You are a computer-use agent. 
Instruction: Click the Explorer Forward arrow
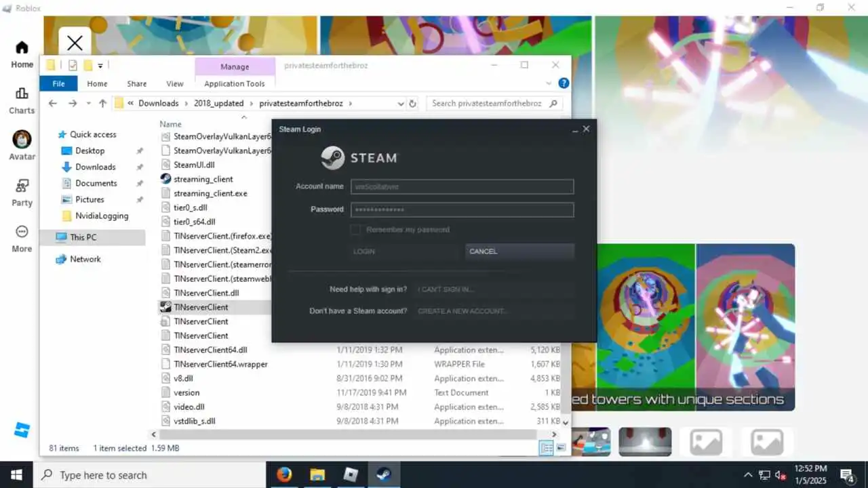click(73, 103)
